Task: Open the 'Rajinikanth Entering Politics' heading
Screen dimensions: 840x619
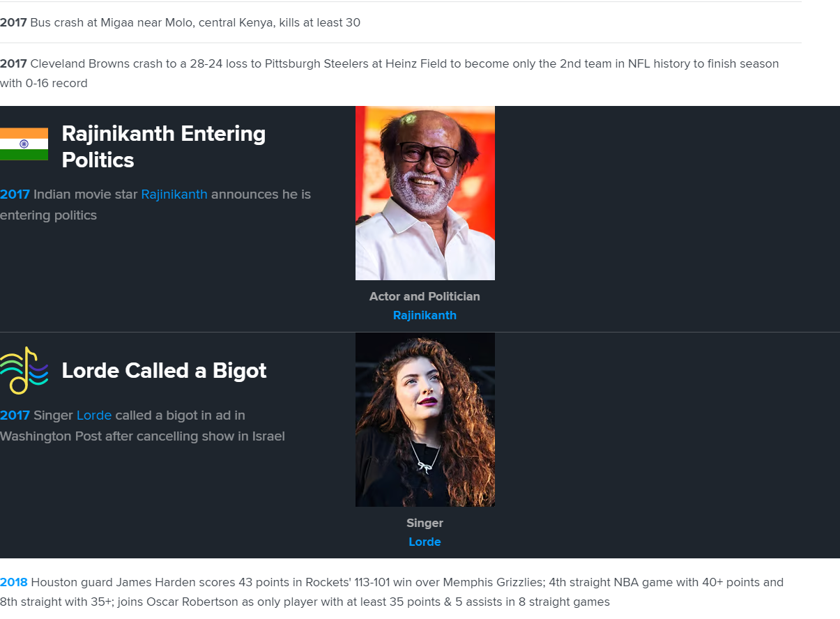Action: [163, 146]
